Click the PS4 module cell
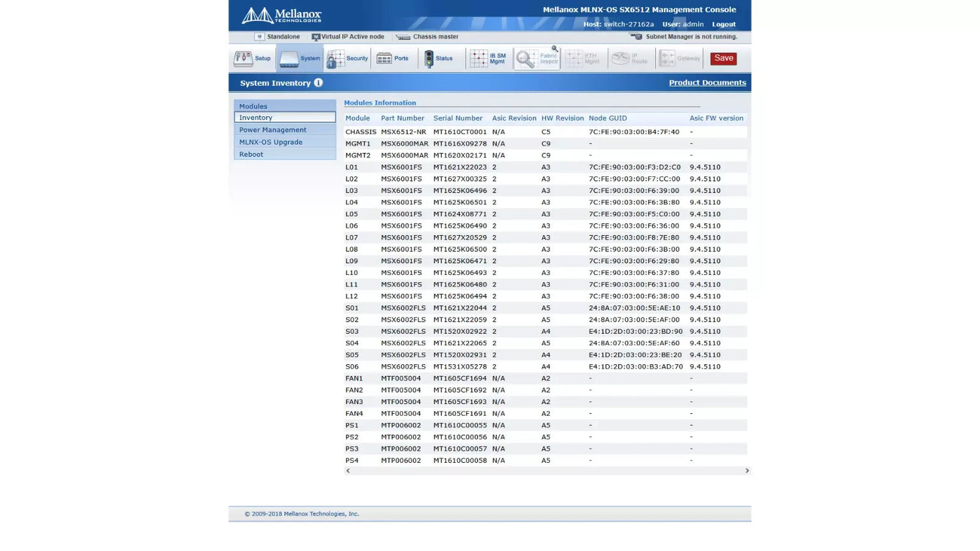The width and height of the screenshot is (980, 551). click(352, 461)
